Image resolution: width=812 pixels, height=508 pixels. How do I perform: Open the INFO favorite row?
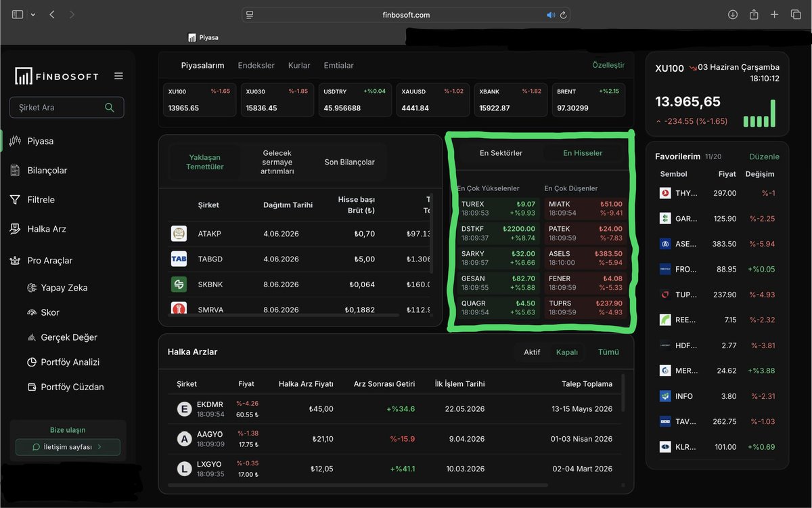pyautogui.click(x=718, y=396)
